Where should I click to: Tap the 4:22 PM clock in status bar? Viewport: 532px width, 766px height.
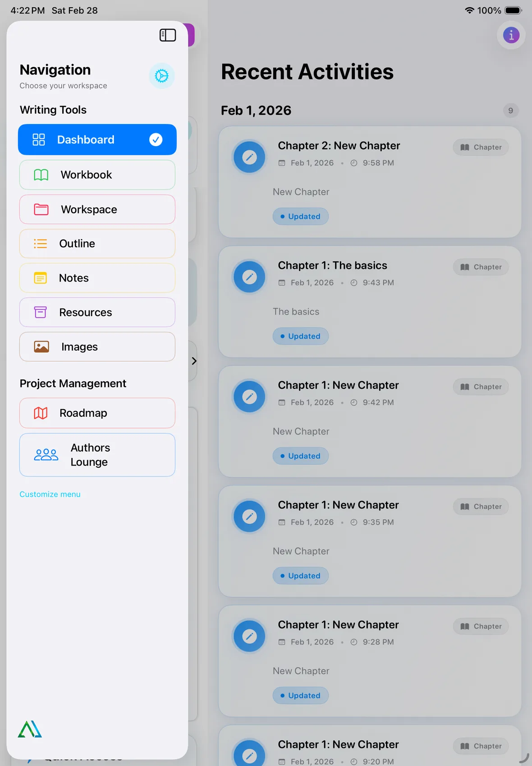coord(28,10)
